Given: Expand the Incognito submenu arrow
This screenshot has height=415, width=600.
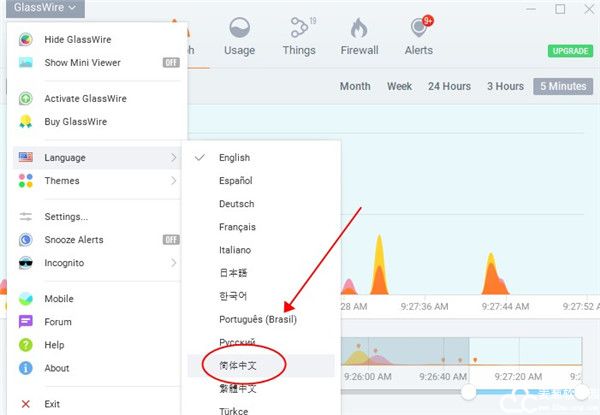Looking at the screenshot, I should point(173,263).
